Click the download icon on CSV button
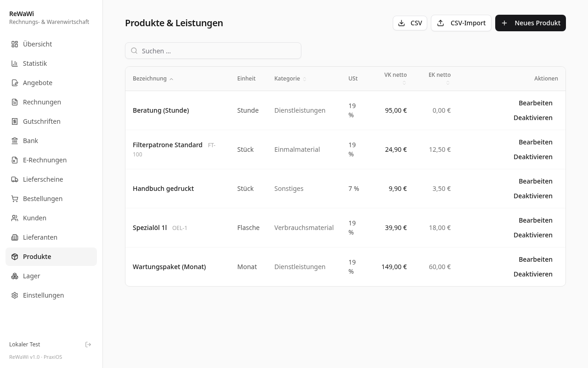Viewport: 588px width, 368px height. coord(401,23)
